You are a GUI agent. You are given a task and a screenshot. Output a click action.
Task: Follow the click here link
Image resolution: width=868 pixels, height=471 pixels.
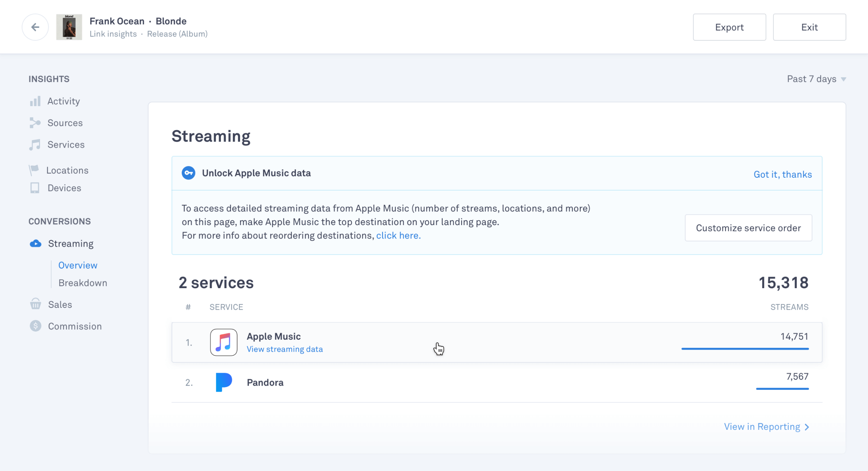(398, 235)
